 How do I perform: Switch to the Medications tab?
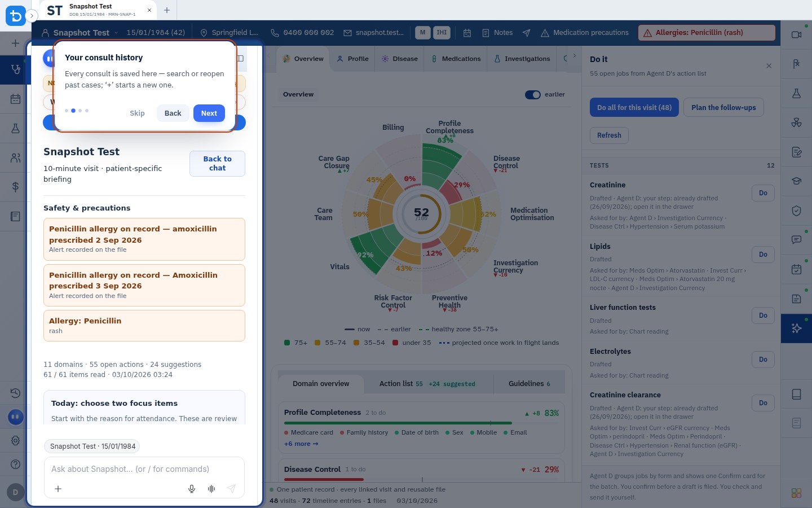(x=456, y=59)
